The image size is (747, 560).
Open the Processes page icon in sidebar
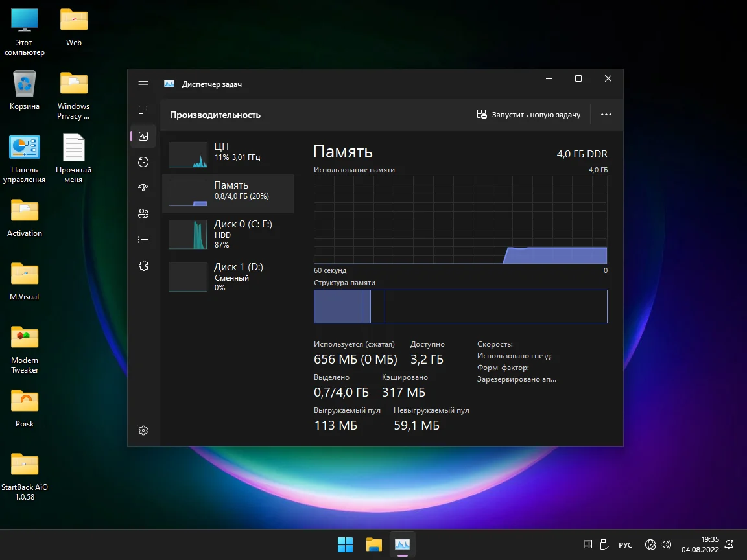[x=143, y=110]
